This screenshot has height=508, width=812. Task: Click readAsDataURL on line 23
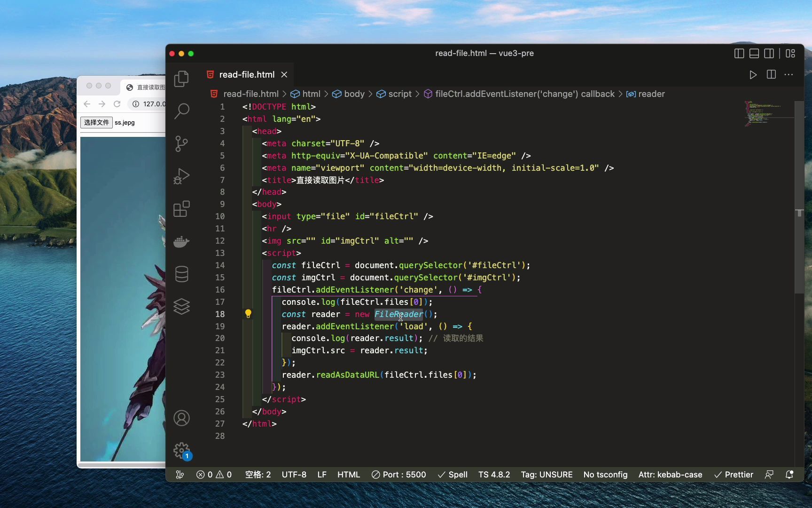(347, 375)
